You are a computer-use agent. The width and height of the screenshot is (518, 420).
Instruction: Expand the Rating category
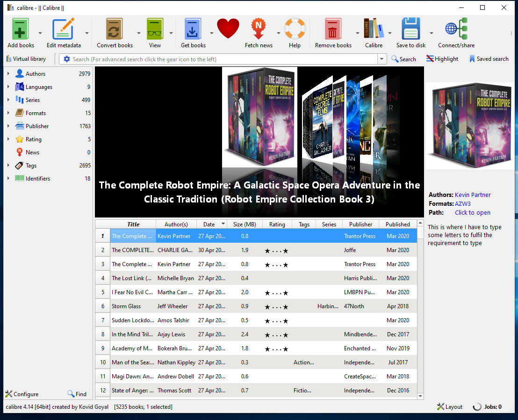click(8, 139)
